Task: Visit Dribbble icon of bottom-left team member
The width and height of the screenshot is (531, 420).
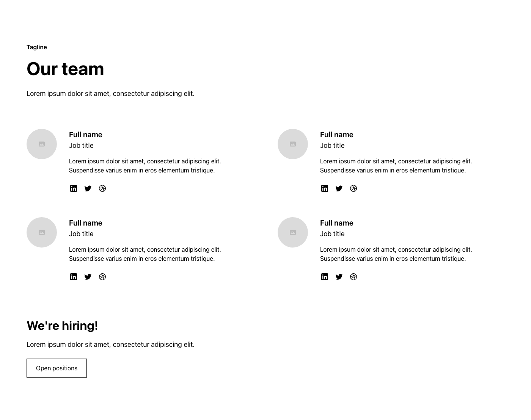Action: point(102,277)
